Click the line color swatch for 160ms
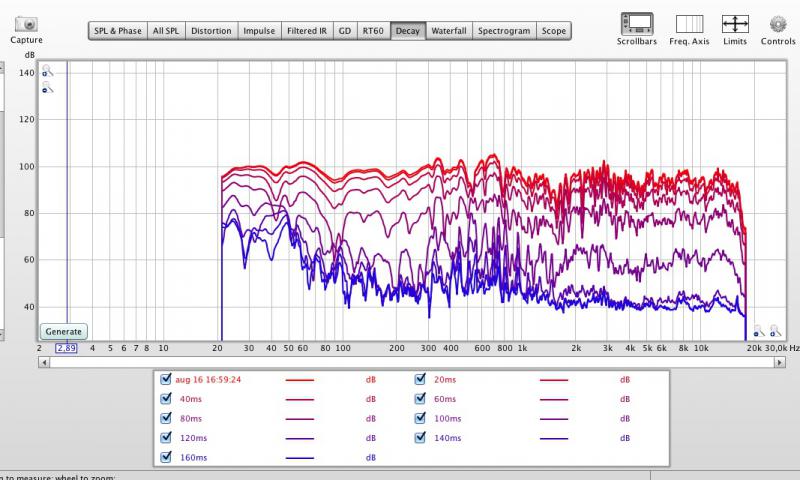The height and width of the screenshot is (480, 800). 299,458
